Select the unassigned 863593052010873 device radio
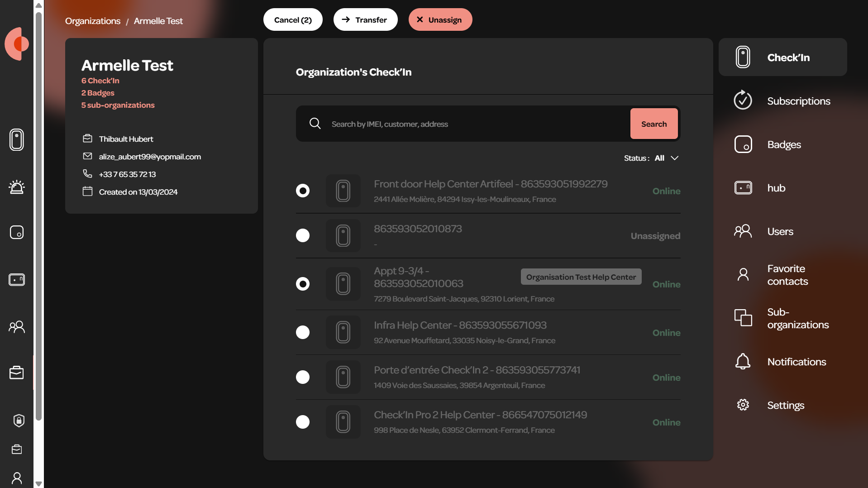This screenshot has height=488, width=868. point(303,235)
